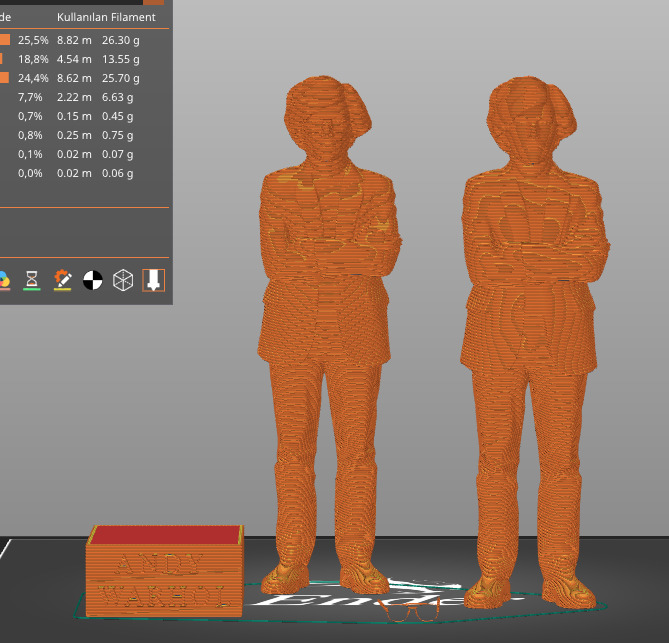The height and width of the screenshot is (643, 669).
Task: Click the 8.62 m filament length
Action: 74,78
